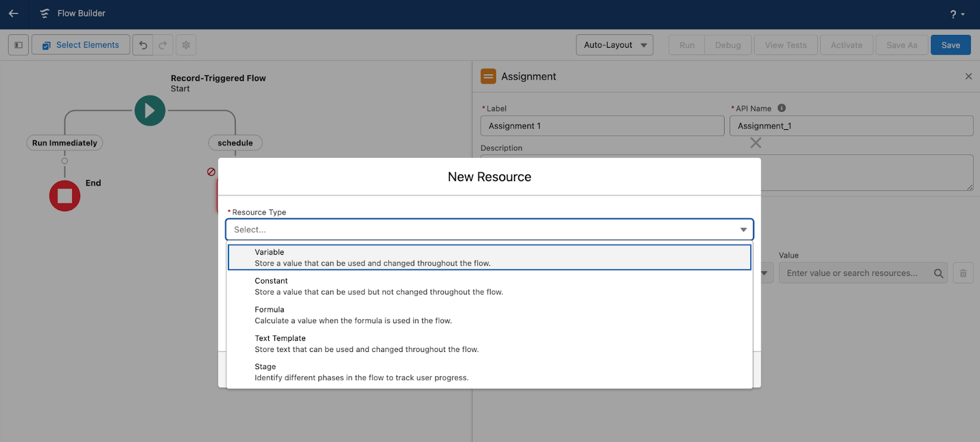Choose the Constant resource type
The width and height of the screenshot is (980, 442).
pyautogui.click(x=489, y=286)
